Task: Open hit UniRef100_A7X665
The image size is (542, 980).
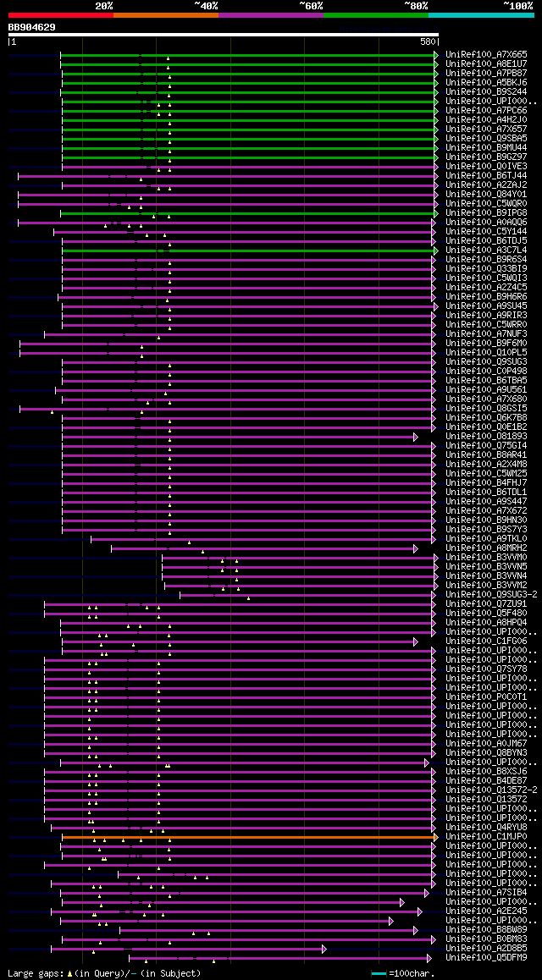Action: click(486, 54)
